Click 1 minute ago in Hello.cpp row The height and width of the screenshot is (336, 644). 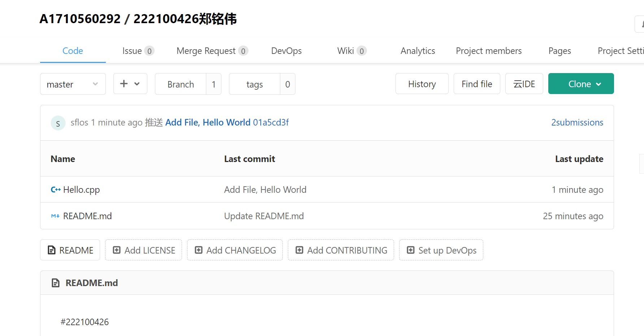pos(578,190)
